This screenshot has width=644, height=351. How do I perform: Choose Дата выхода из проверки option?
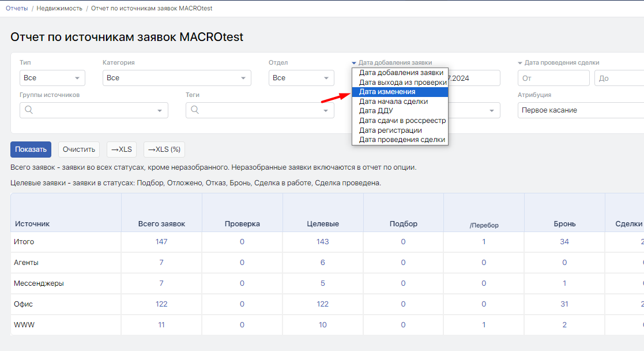tap(402, 83)
